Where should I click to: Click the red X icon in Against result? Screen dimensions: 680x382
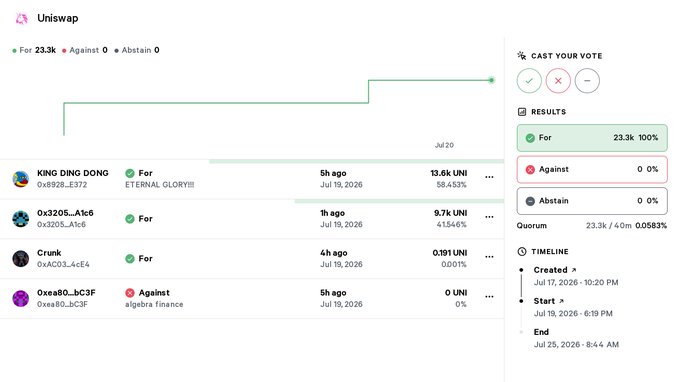[530, 170]
